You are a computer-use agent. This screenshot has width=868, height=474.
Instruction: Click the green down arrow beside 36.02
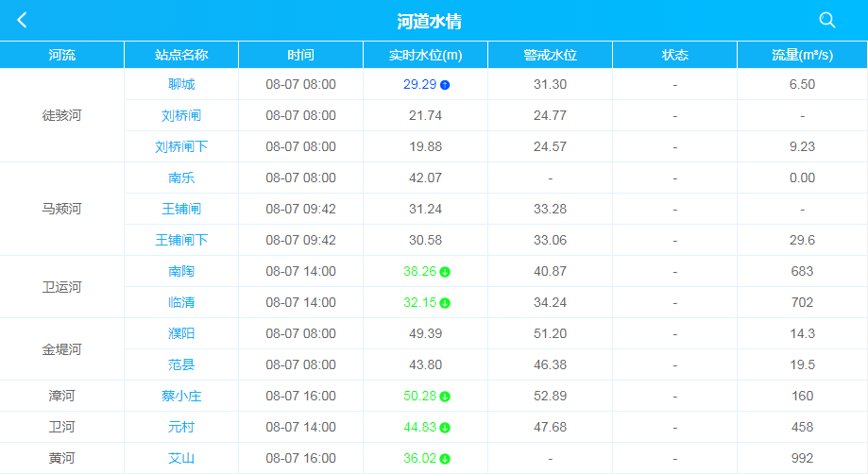[x=445, y=459]
